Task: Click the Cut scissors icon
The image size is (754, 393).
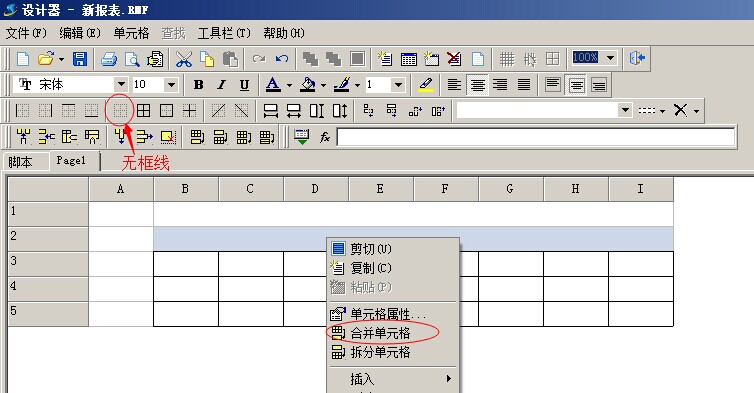Action: click(184, 59)
